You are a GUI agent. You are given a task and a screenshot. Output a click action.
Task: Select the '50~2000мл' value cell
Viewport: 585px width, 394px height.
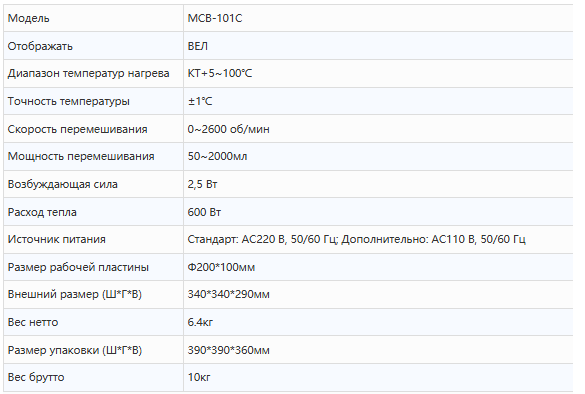[x=378, y=156]
